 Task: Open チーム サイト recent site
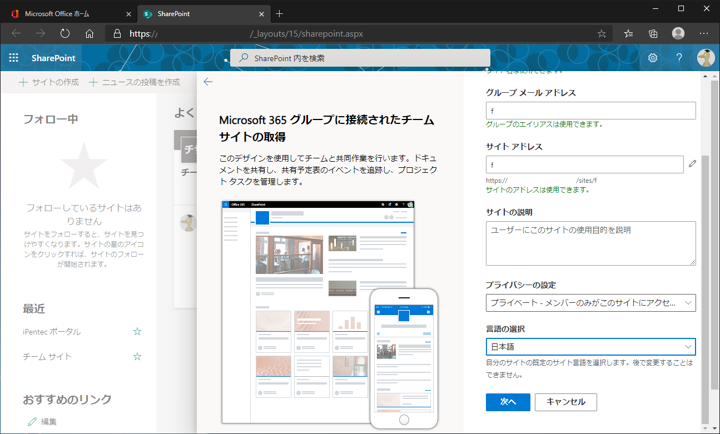click(x=47, y=356)
